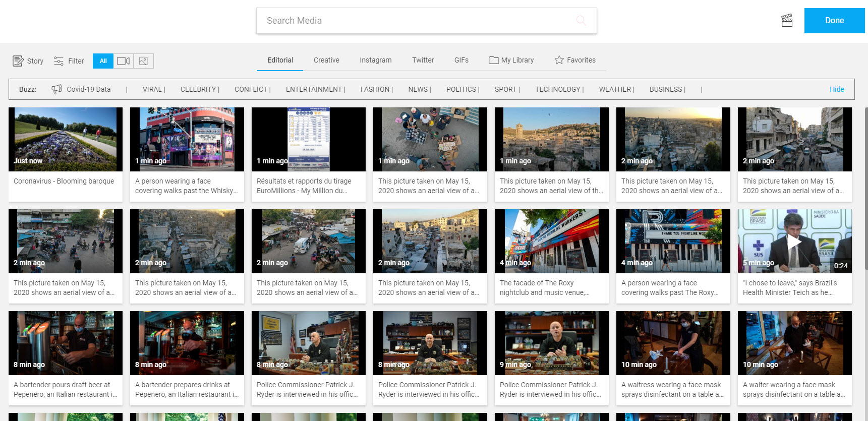The image size is (868, 421).
Task: Show Favorites star tab
Action: coord(575,60)
